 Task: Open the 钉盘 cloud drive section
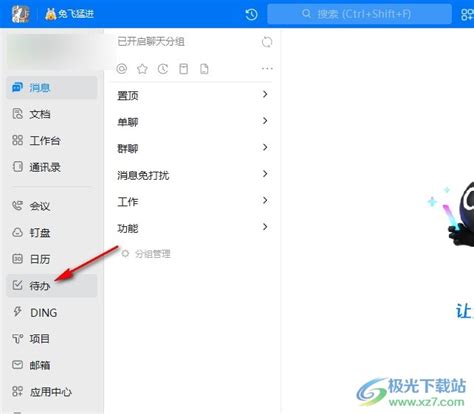pos(52,232)
